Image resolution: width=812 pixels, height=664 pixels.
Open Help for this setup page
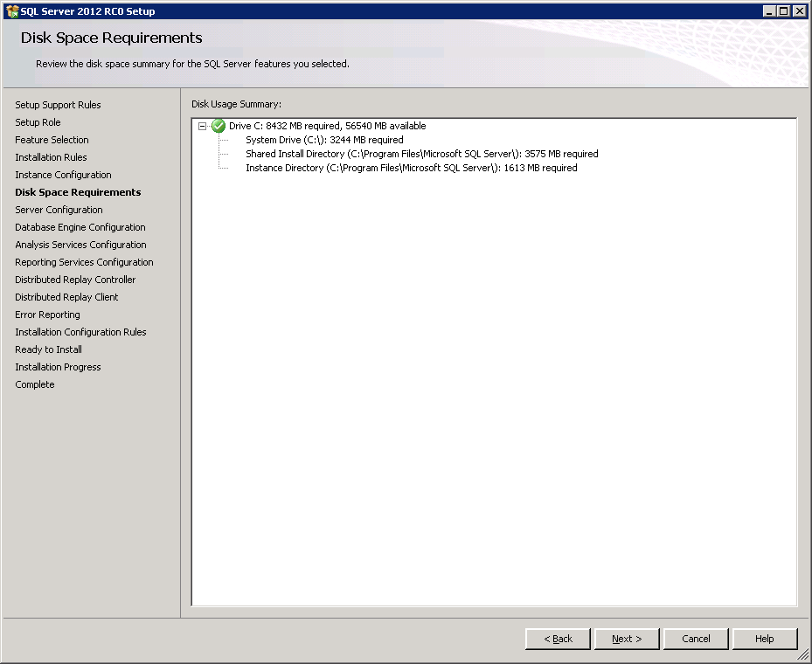pos(765,639)
